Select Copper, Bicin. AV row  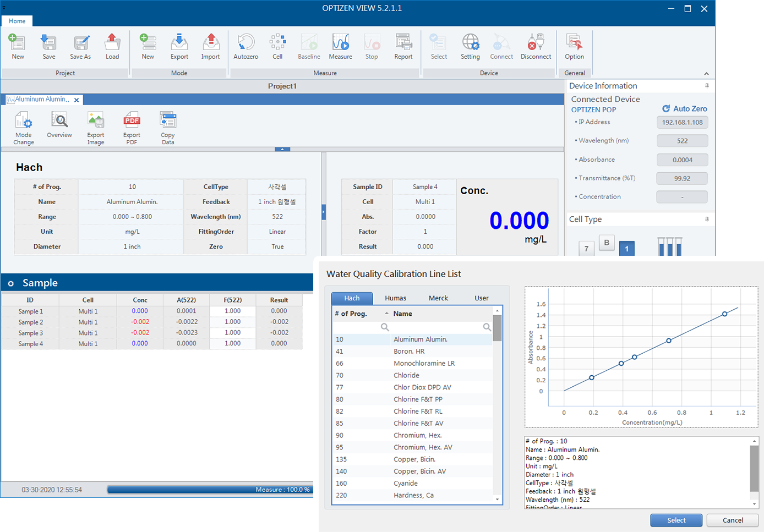412,471
